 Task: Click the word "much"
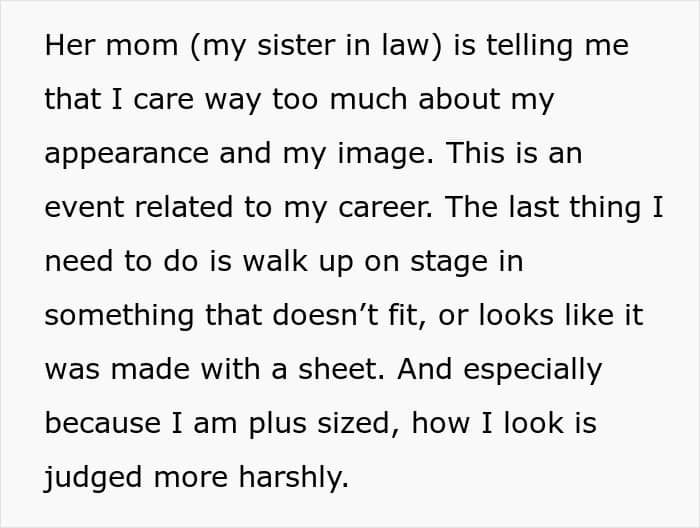point(368,99)
